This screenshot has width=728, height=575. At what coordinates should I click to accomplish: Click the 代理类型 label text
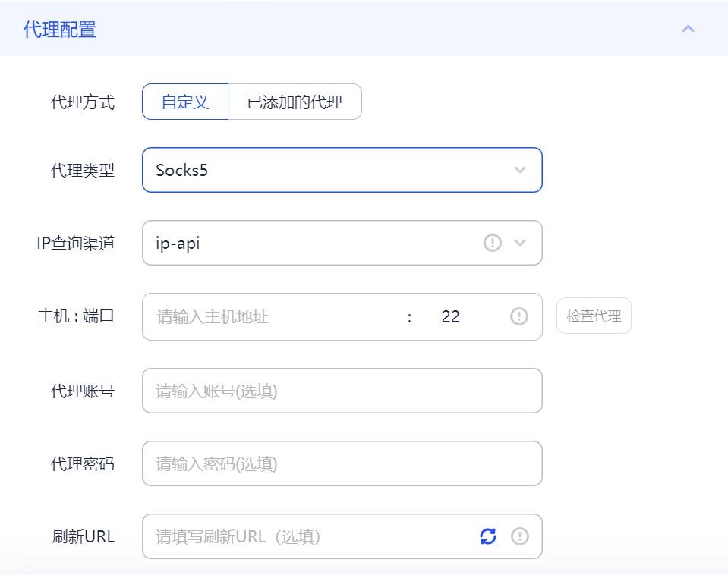[83, 170]
